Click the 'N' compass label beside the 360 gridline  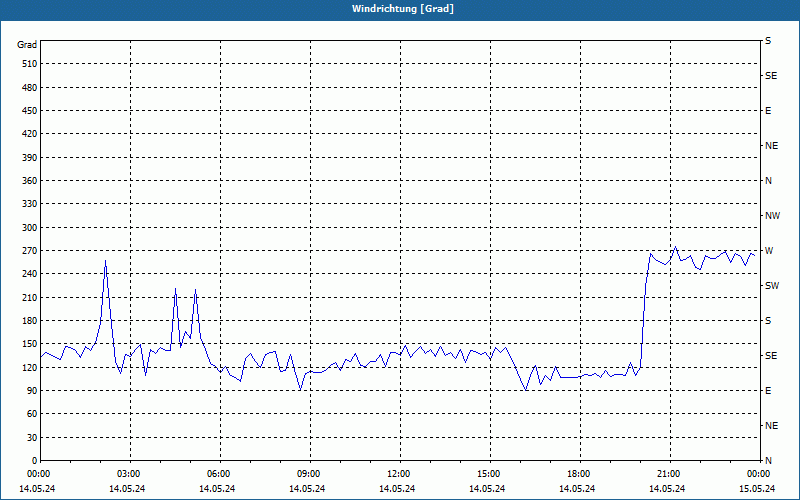(x=768, y=181)
